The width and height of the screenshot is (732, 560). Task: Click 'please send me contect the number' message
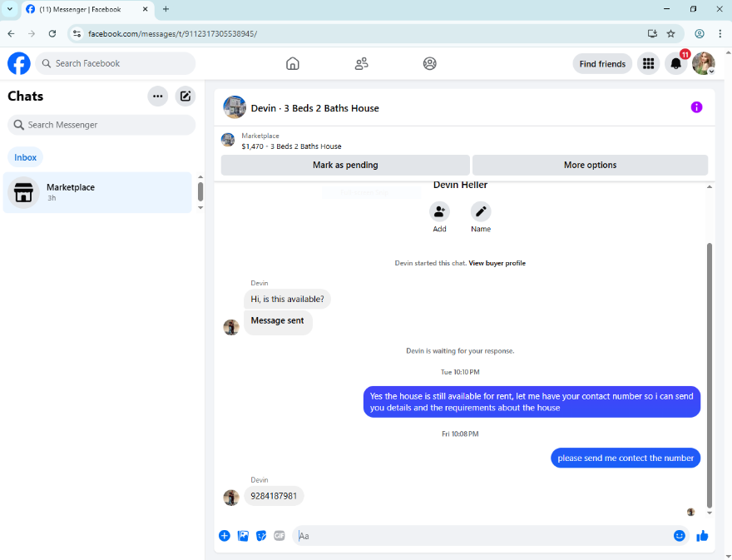pyautogui.click(x=626, y=458)
